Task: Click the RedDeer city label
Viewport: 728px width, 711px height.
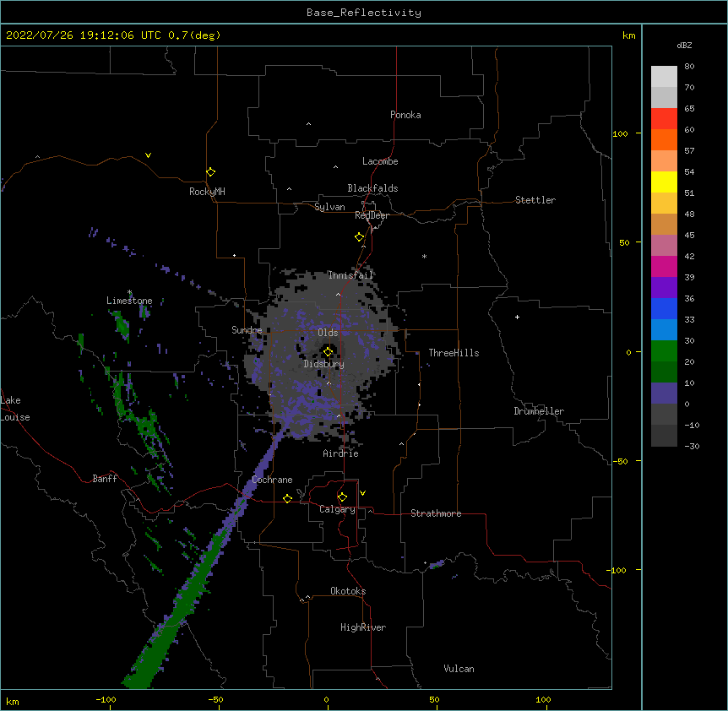Action: pyautogui.click(x=372, y=215)
